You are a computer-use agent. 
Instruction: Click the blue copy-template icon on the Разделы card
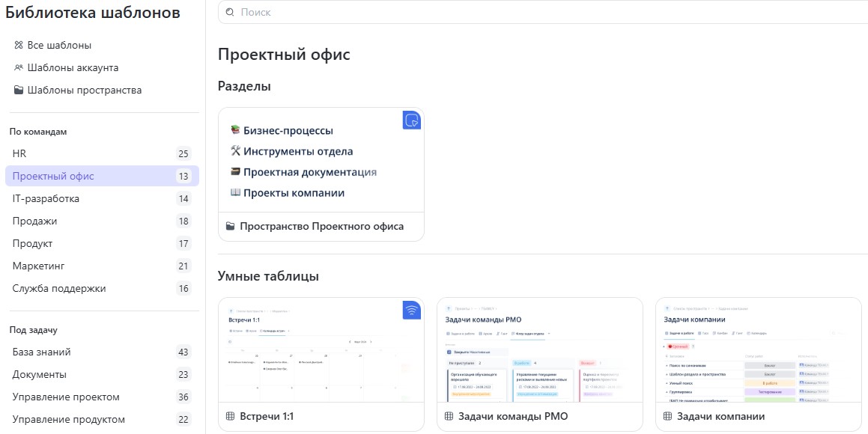click(411, 120)
